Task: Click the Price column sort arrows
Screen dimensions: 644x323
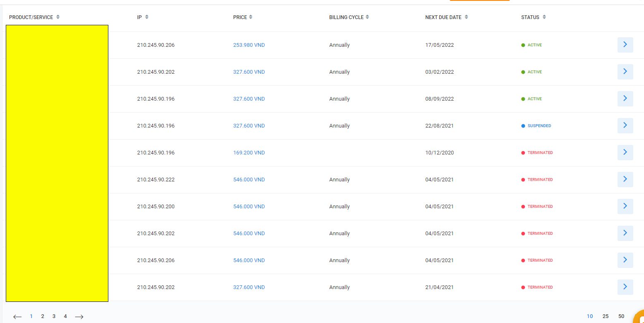Action: click(x=251, y=17)
